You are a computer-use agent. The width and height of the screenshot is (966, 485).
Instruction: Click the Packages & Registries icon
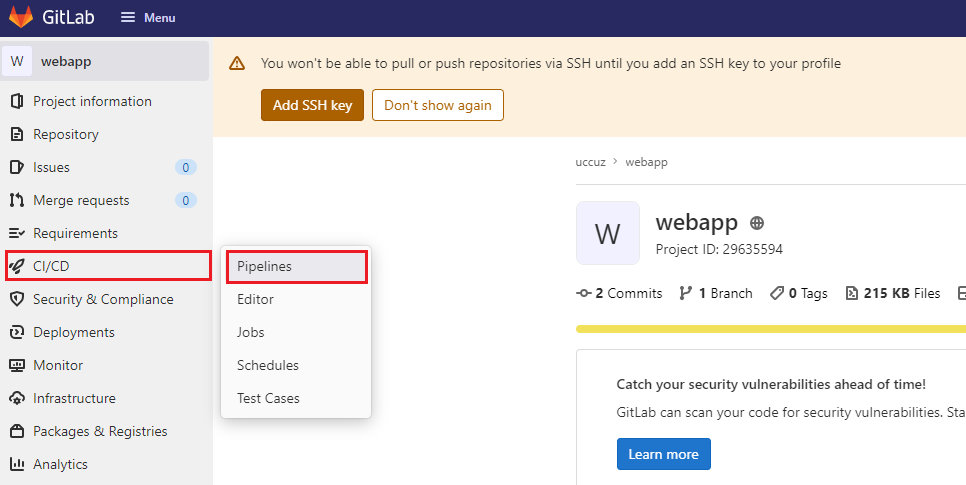click(16, 431)
